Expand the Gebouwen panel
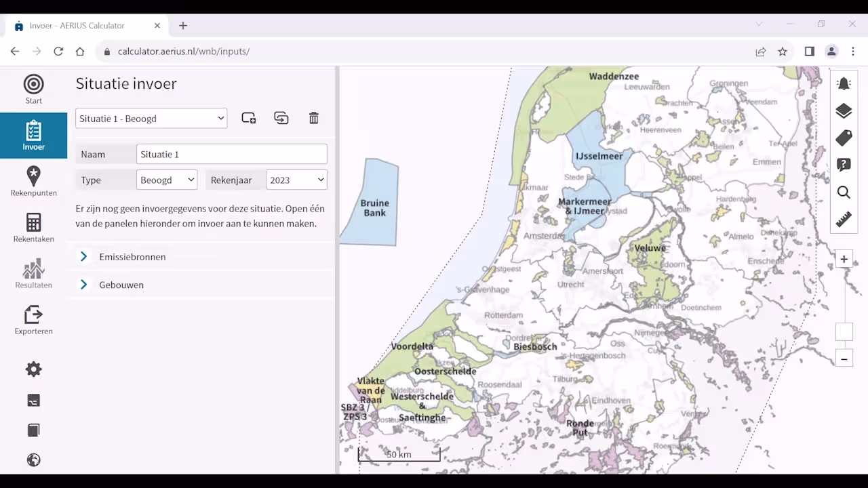Screen dimensions: 868x488 [121, 285]
